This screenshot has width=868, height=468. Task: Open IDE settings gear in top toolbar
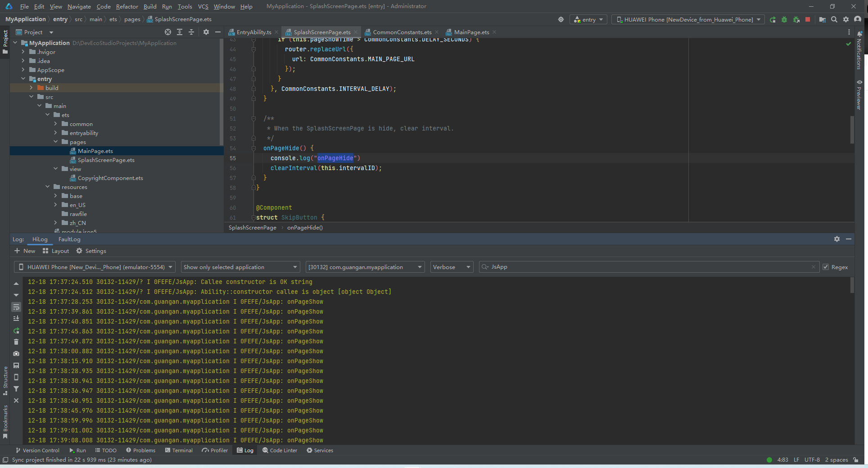click(x=846, y=19)
